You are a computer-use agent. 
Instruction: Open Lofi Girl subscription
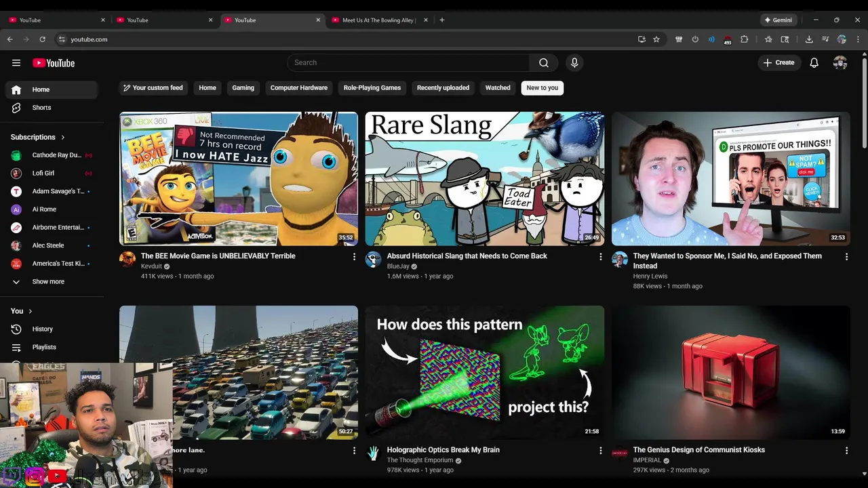pyautogui.click(x=52, y=174)
